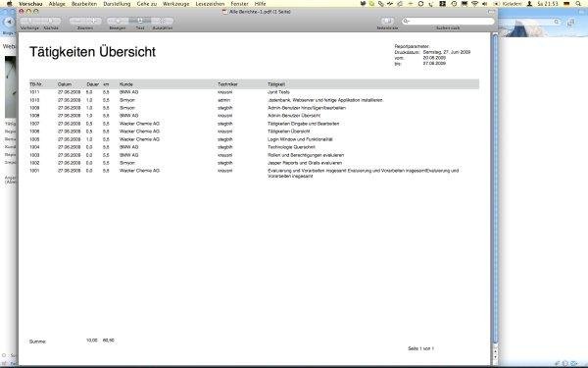Open the Vorschau application menu
Image resolution: width=588 pixels, height=368 pixels.
pyautogui.click(x=30, y=3)
